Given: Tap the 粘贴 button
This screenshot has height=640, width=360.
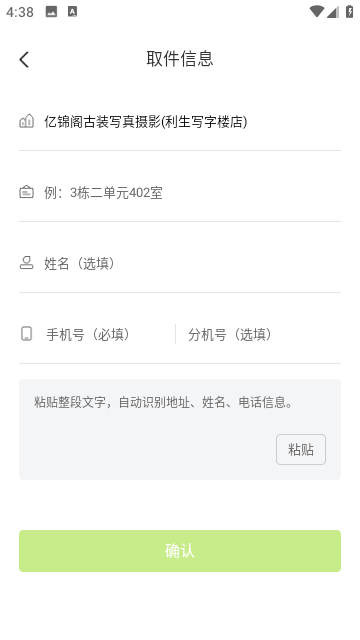Looking at the screenshot, I should [301, 449].
